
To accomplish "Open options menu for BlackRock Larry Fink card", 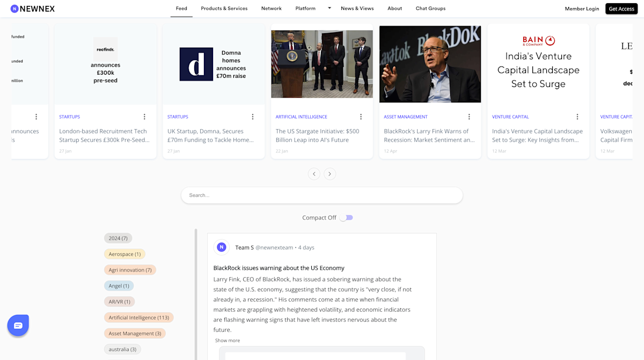I will coord(469,117).
